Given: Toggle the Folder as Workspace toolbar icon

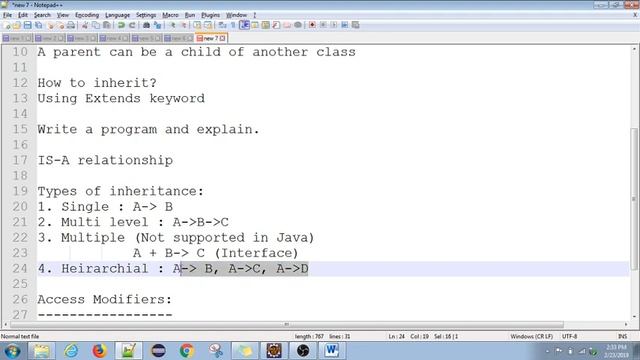Looking at the screenshot, I should pyautogui.click(x=287, y=25).
